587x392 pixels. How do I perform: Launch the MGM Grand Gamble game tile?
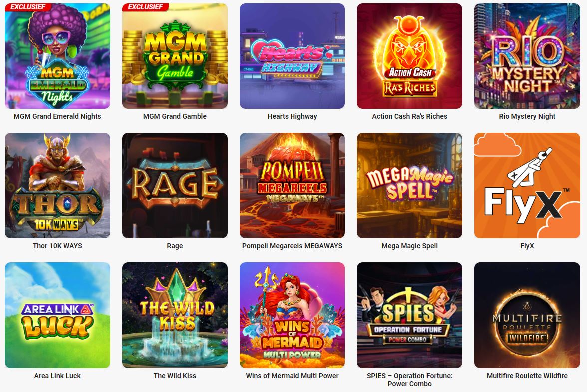[x=175, y=56]
